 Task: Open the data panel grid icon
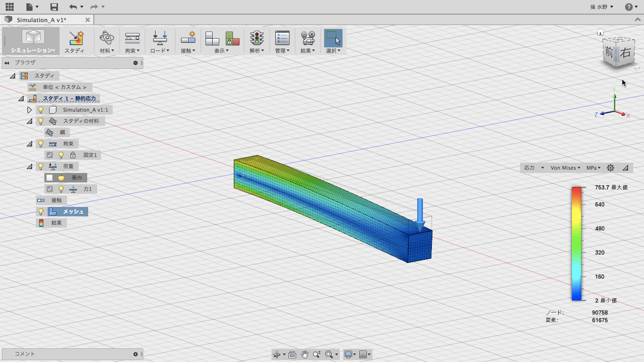pos(9,7)
